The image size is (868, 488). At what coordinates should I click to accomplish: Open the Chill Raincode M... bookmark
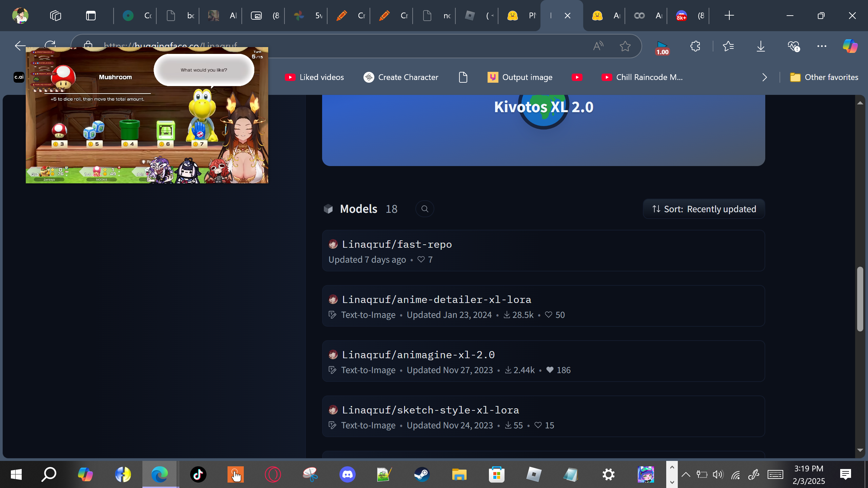(x=642, y=77)
